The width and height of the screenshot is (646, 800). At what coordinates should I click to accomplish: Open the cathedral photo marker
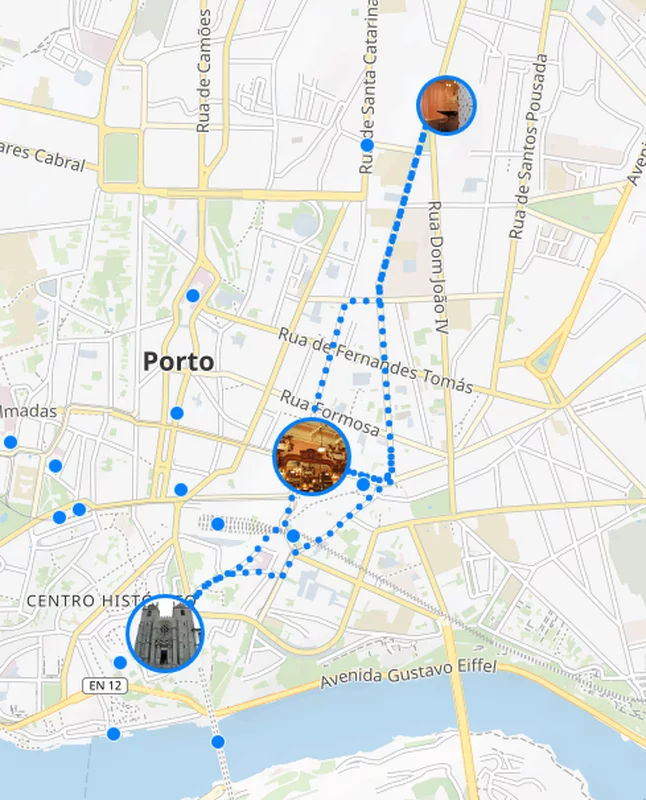point(165,633)
